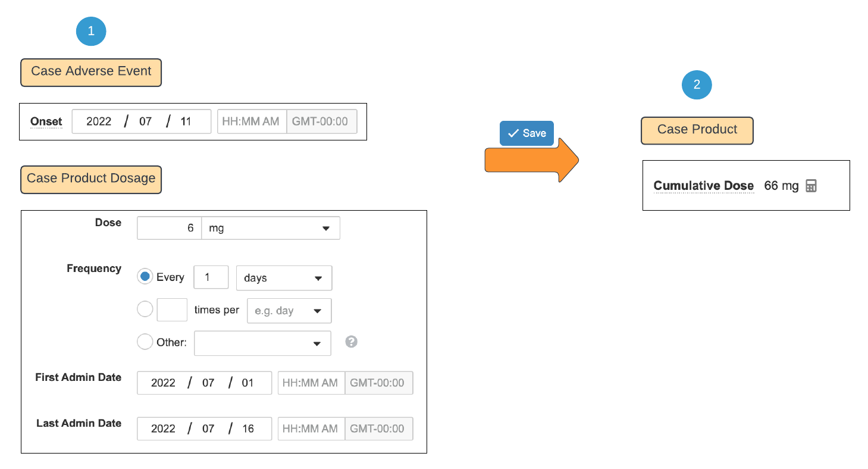This screenshot has width=868, height=469.
Task: Click the Case Product label
Action: tap(697, 130)
